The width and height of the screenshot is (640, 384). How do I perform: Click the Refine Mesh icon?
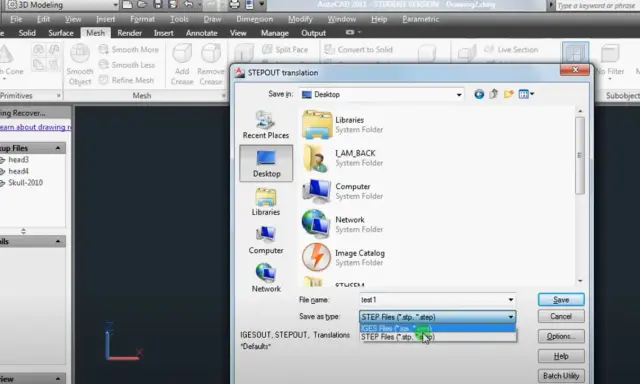[104, 80]
